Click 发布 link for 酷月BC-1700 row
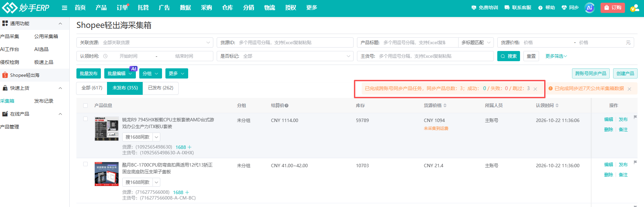 (623, 165)
